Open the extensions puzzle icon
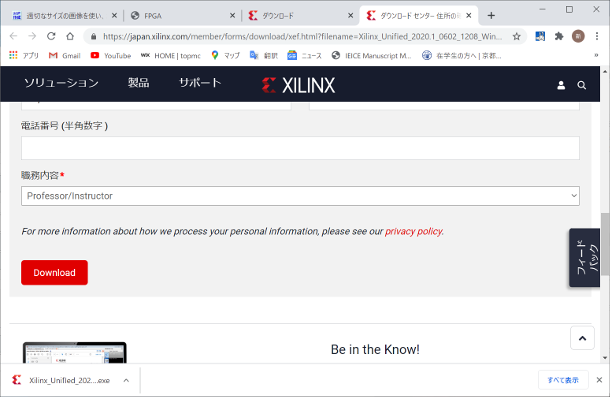The height and width of the screenshot is (397, 610). coord(559,37)
